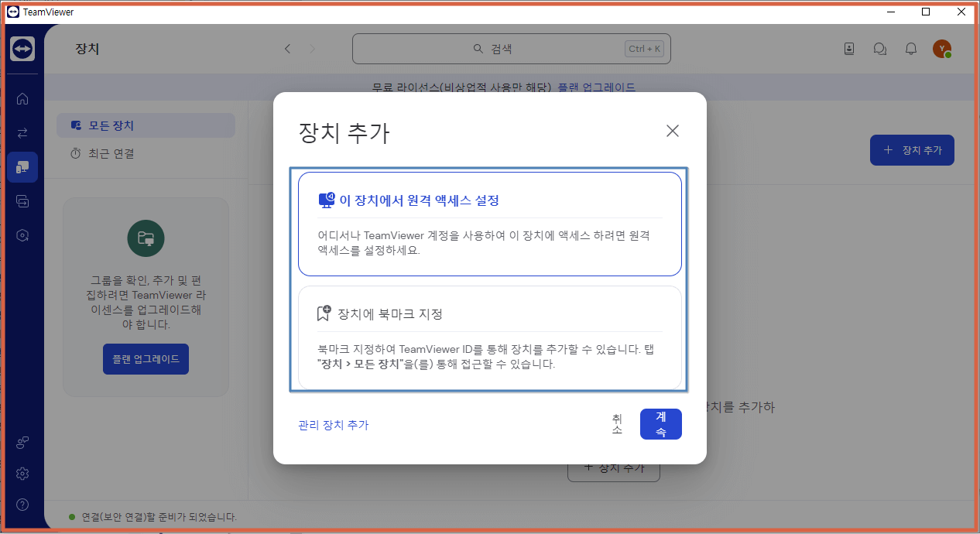
Task: Click the search box 검색
Action: click(x=512, y=49)
